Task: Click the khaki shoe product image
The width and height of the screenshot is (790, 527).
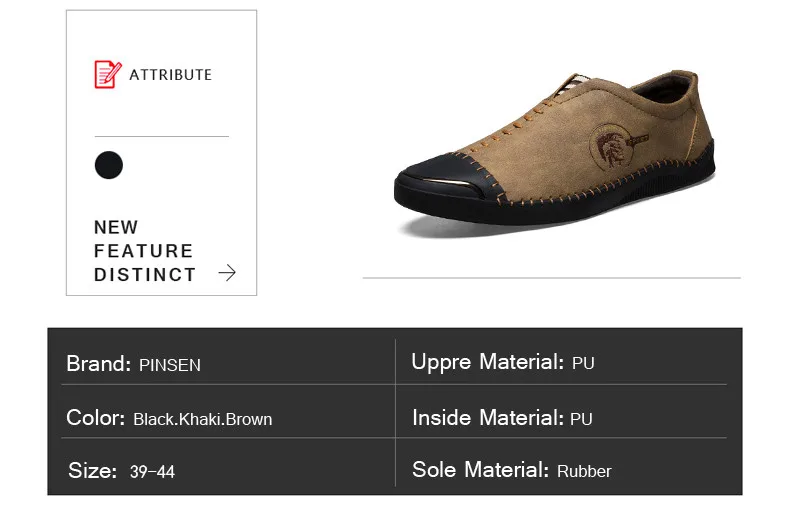Action: click(x=554, y=154)
